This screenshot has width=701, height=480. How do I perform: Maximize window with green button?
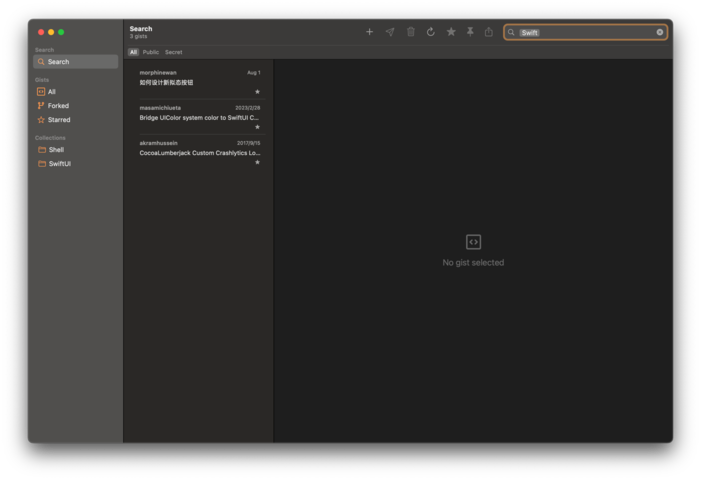coord(61,32)
